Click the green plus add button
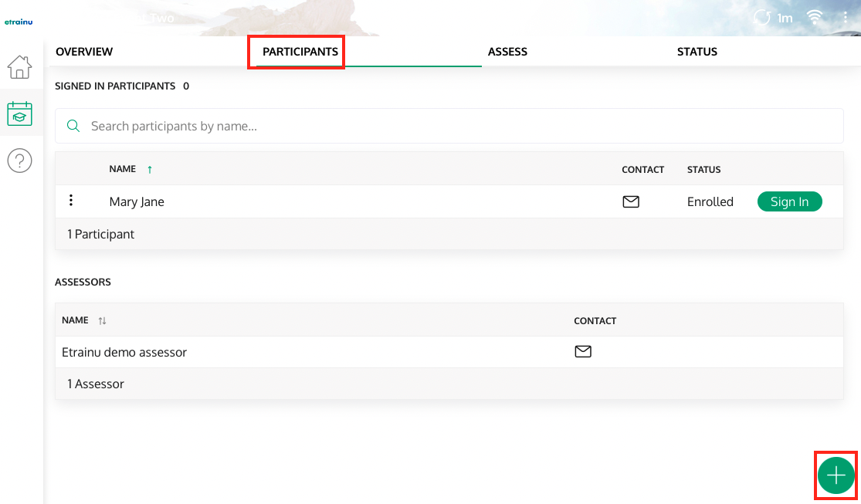Screen dimensions: 861x504 tap(836, 475)
